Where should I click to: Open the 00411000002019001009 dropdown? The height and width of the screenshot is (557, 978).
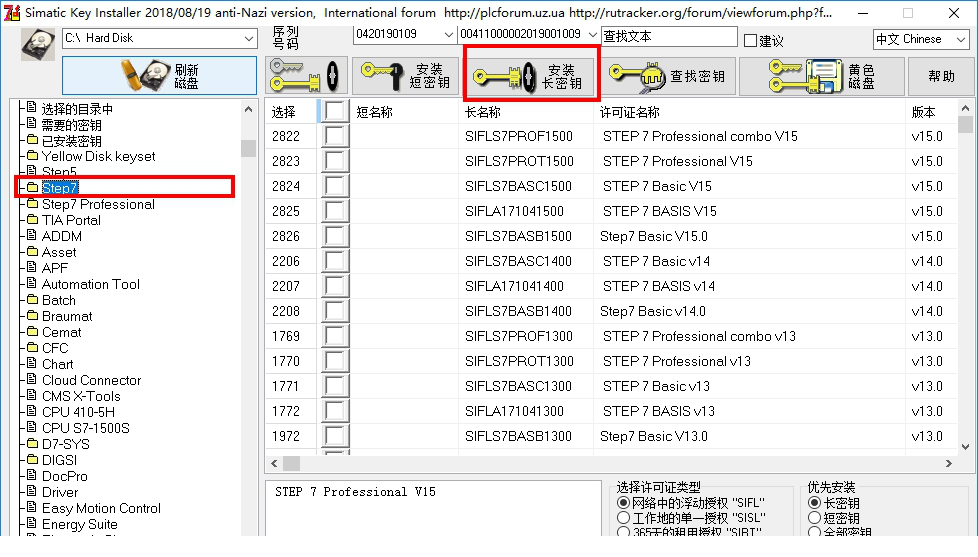tap(593, 34)
